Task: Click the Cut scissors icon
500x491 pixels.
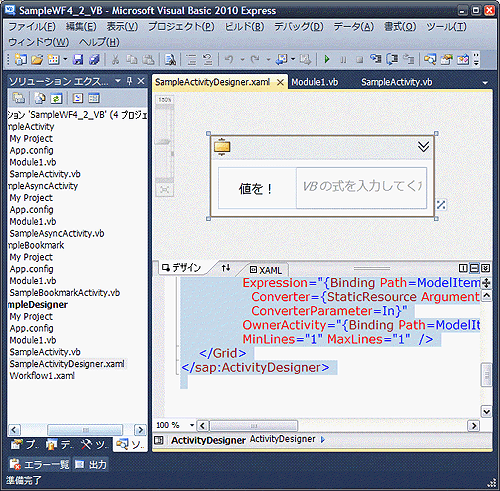Action: point(115,60)
